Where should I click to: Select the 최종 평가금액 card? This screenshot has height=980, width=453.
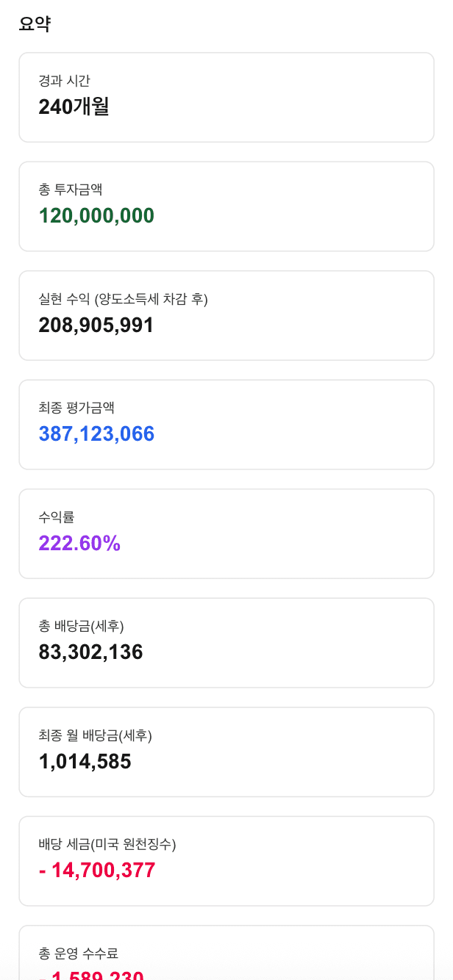(226, 425)
